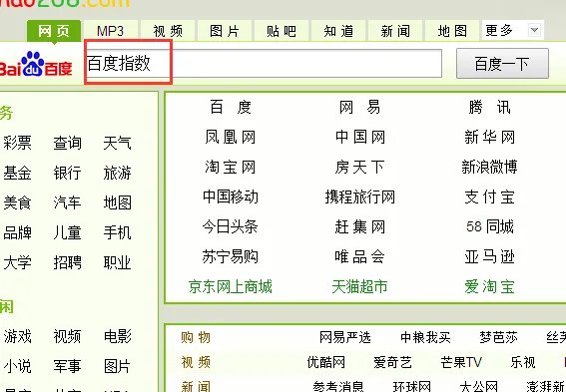The height and width of the screenshot is (392, 566).
Task: Open the 中粮我买 shopping link
Action: (425, 337)
